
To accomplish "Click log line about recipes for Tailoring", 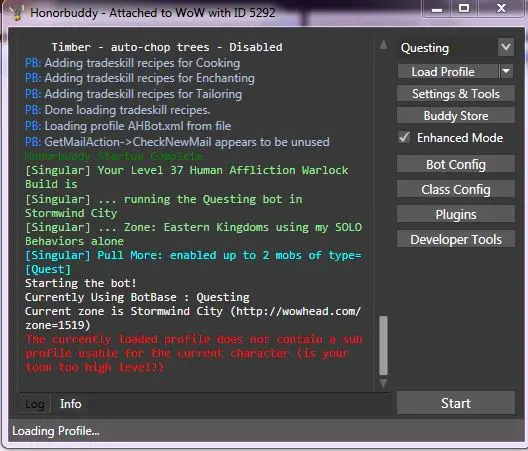I will click(x=133, y=94).
